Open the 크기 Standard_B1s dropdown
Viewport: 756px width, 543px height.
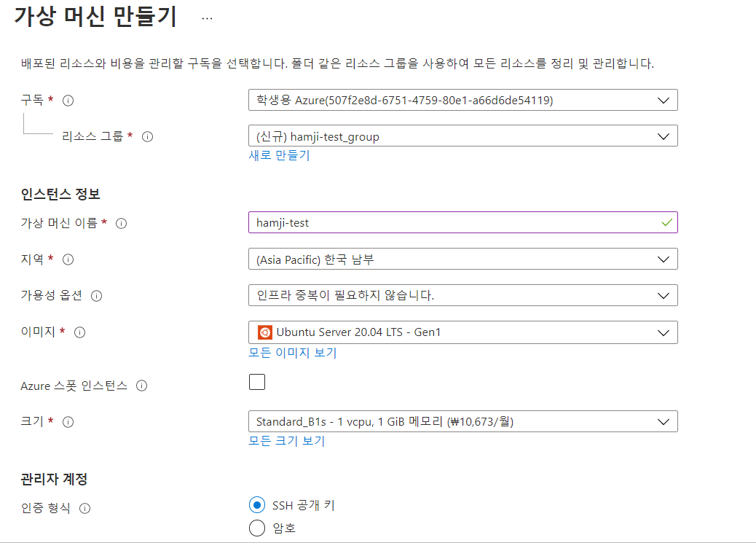tap(463, 421)
